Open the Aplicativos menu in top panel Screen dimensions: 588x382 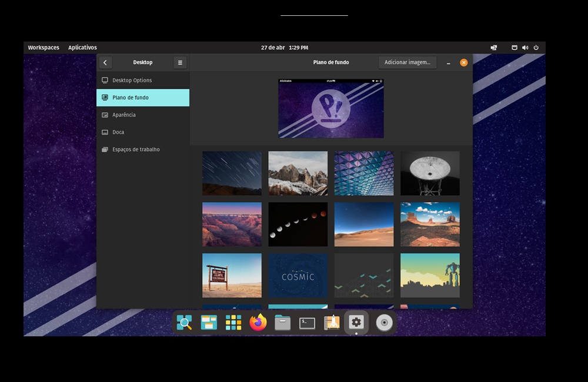82,48
